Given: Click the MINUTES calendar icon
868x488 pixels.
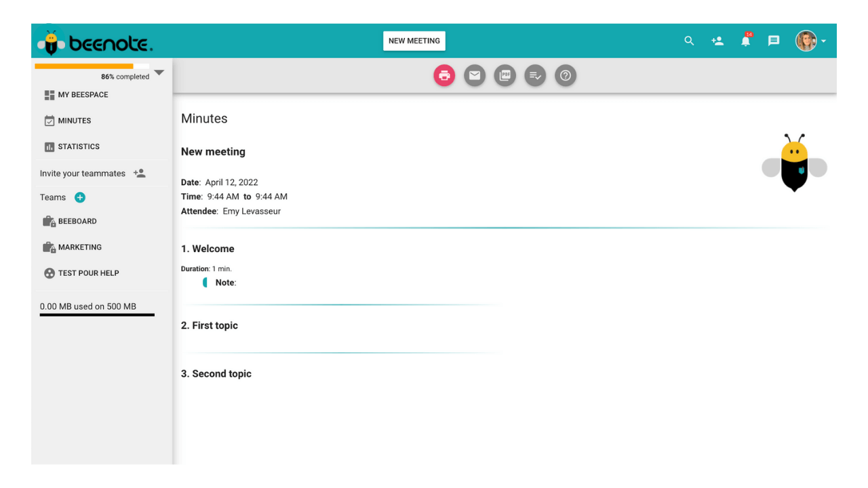Looking at the screenshot, I should 49,121.
